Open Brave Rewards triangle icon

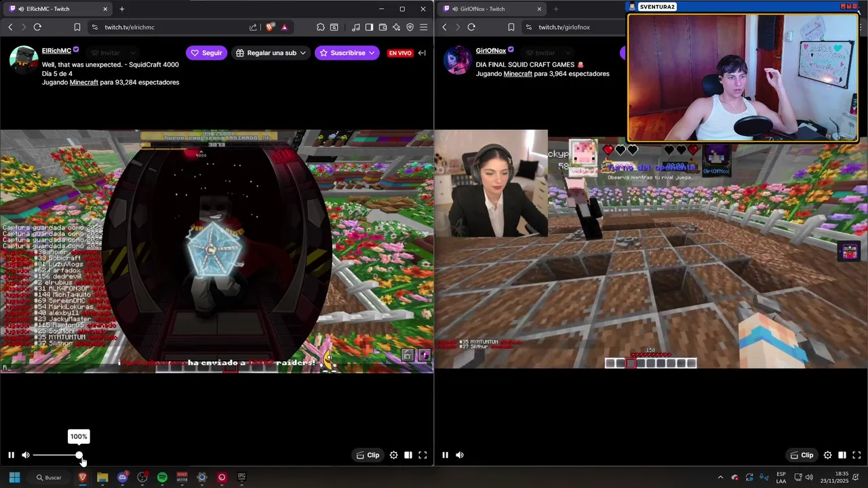pos(284,27)
